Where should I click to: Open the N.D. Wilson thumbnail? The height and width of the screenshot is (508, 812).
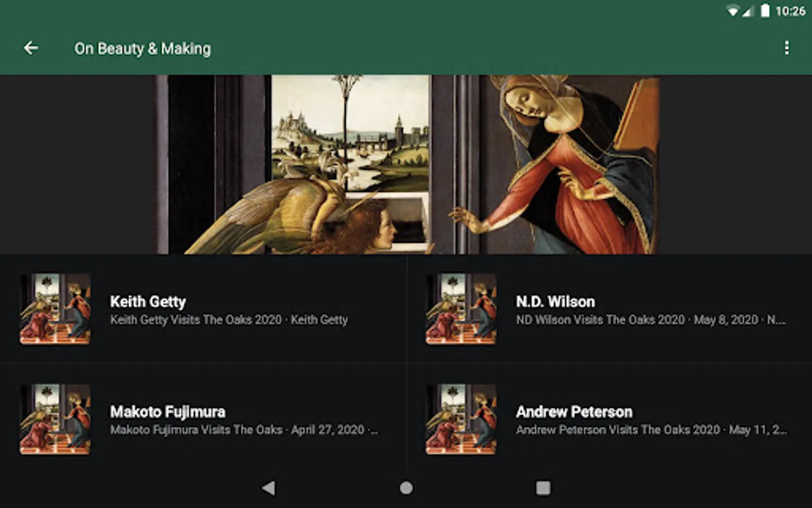click(461, 309)
